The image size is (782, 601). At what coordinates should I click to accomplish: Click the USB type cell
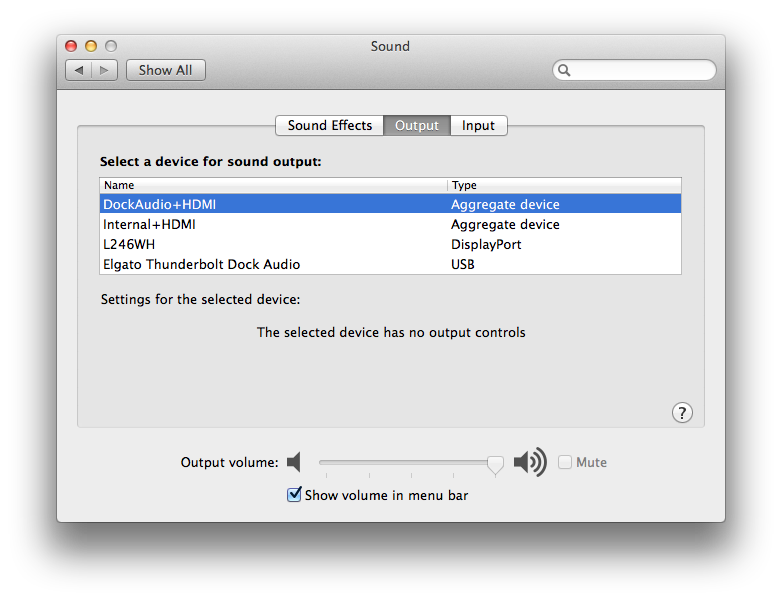click(x=463, y=264)
